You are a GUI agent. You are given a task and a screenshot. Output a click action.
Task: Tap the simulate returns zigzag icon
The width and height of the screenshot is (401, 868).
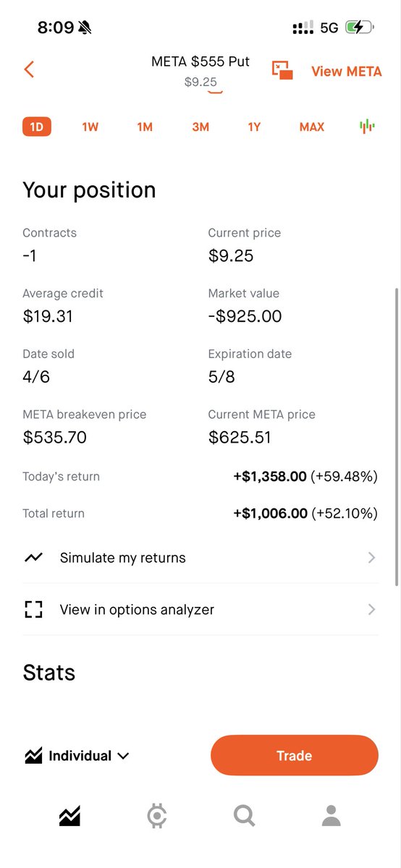(x=33, y=558)
